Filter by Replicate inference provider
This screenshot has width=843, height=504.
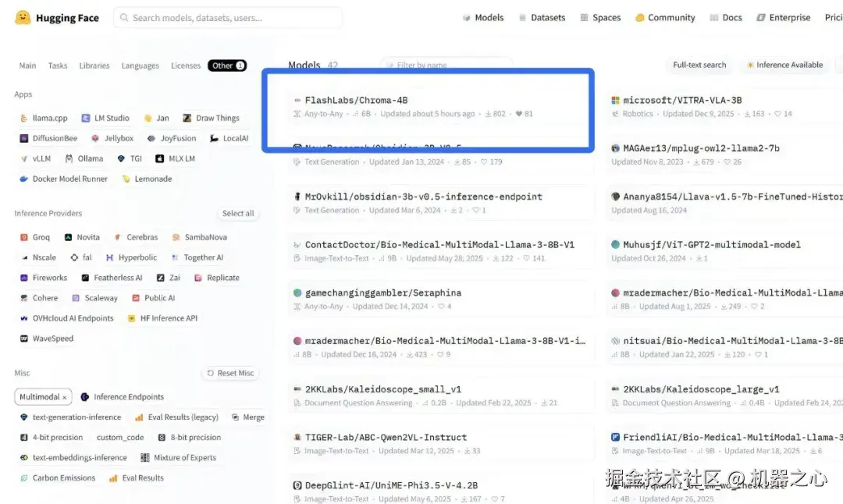tap(217, 278)
